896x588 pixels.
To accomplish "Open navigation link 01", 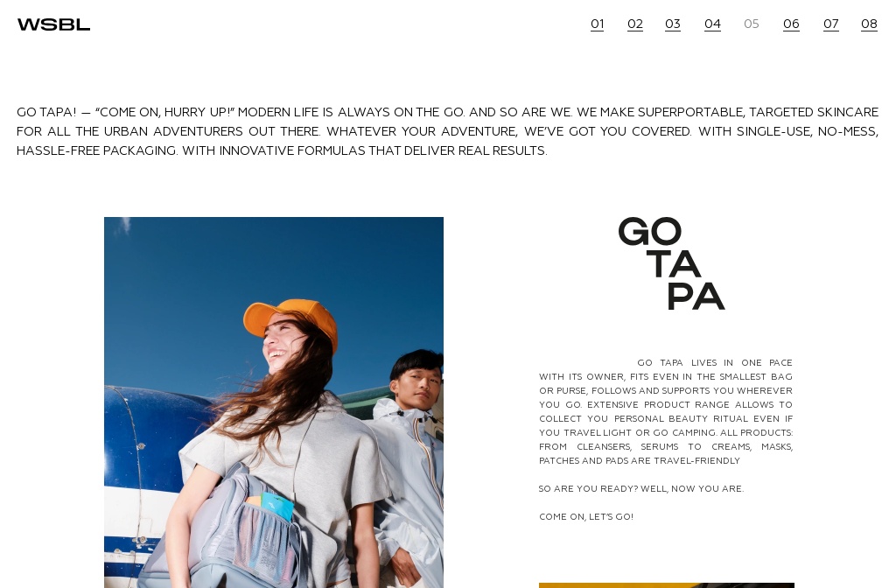I will coord(597,24).
